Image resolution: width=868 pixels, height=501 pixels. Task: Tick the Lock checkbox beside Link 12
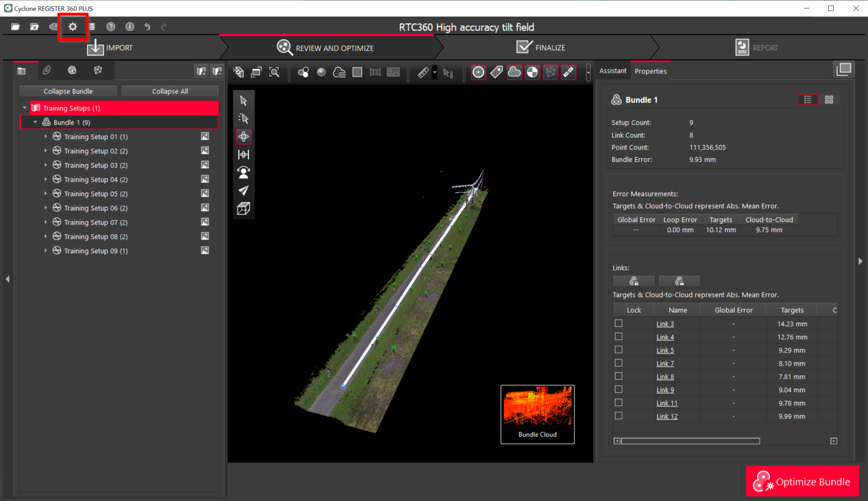618,416
